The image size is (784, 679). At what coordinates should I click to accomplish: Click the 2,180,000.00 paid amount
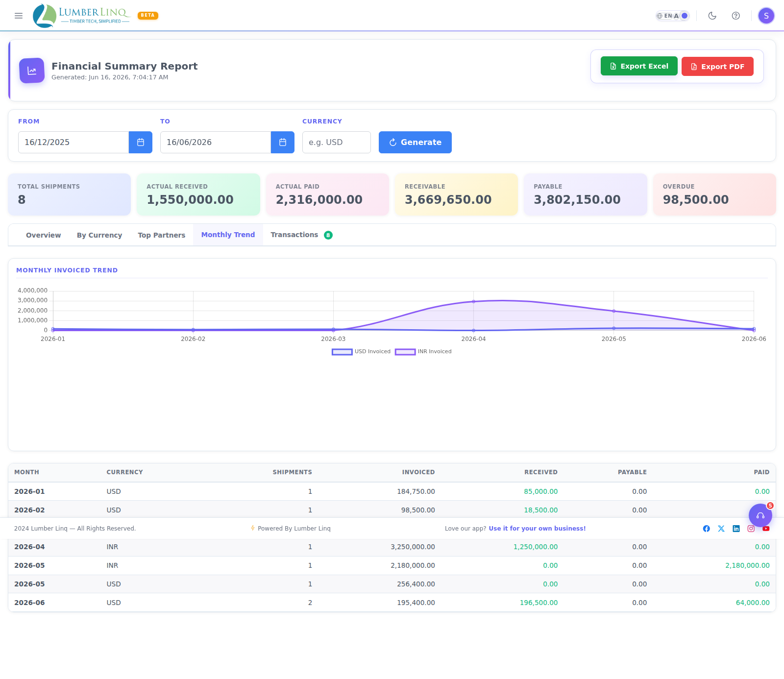[747, 565]
